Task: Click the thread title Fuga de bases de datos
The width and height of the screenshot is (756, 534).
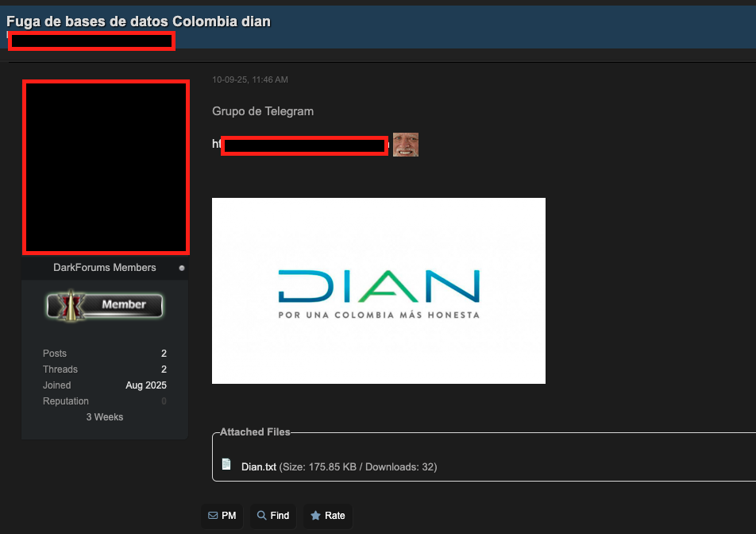Action: [138, 21]
